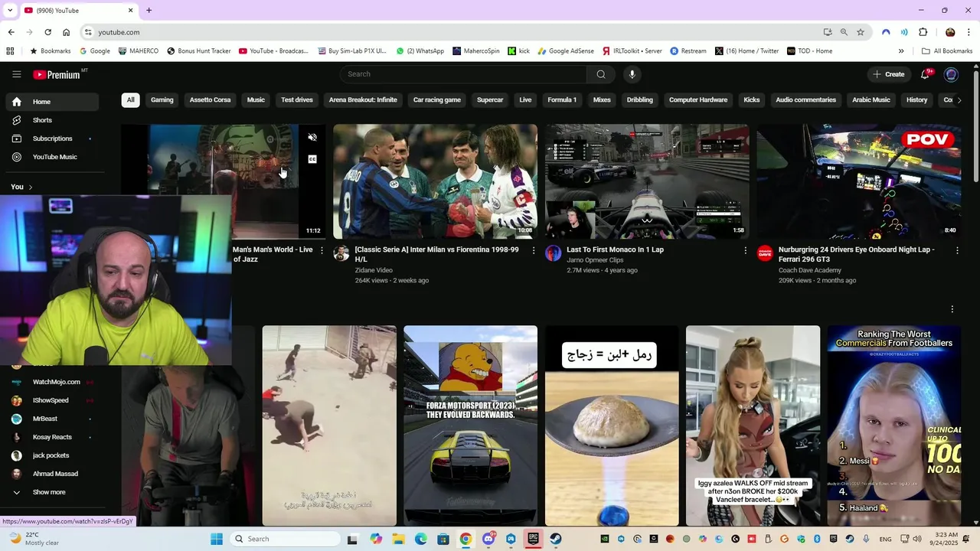Open All Bookmarks folder
Viewport: 980px width, 551px height.
point(947,51)
